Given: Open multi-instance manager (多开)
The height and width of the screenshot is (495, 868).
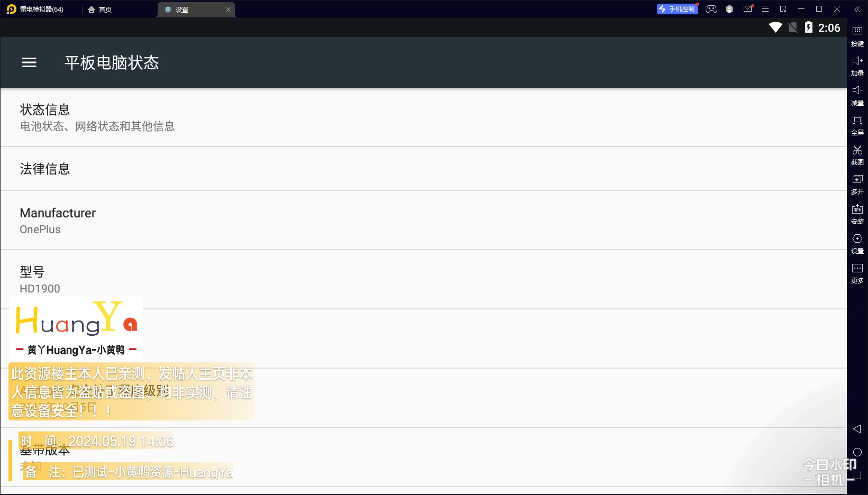Looking at the screenshot, I should (x=857, y=183).
